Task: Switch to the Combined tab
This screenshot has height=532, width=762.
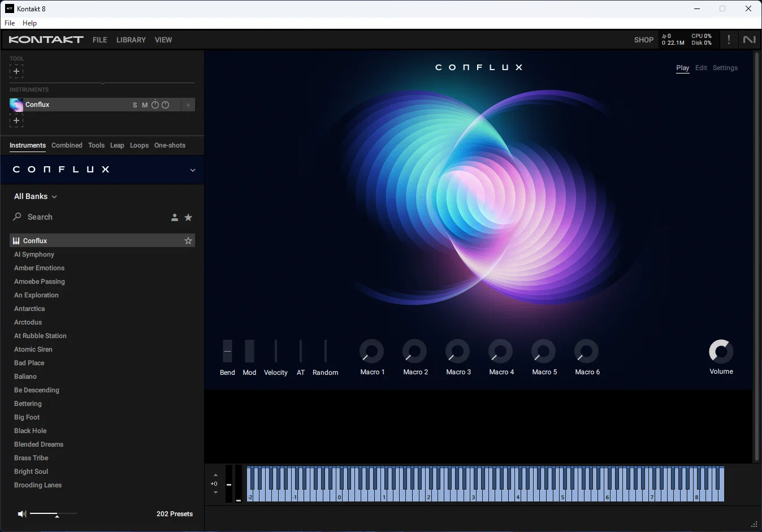Action: (67, 145)
